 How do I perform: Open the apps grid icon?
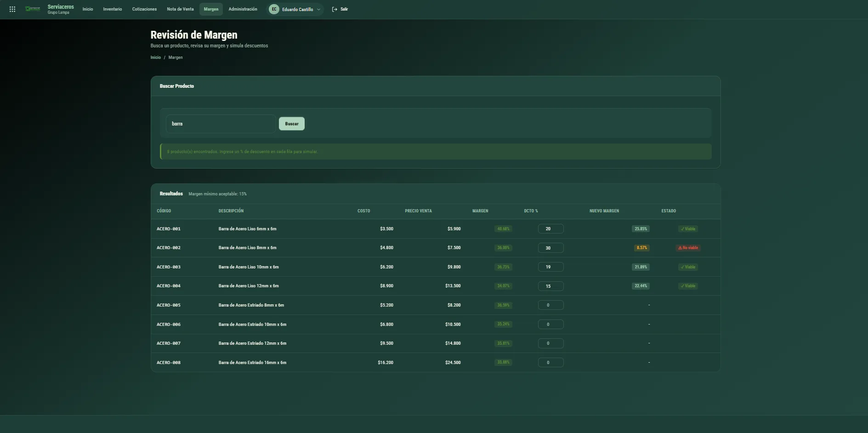click(x=12, y=9)
